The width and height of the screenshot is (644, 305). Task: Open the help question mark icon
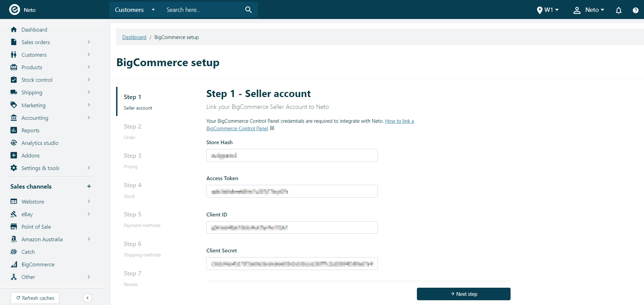pos(636,10)
